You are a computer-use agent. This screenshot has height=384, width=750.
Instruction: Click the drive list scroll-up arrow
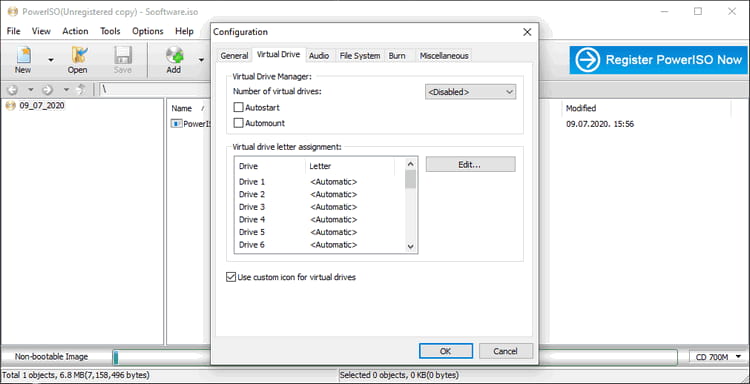(410, 164)
